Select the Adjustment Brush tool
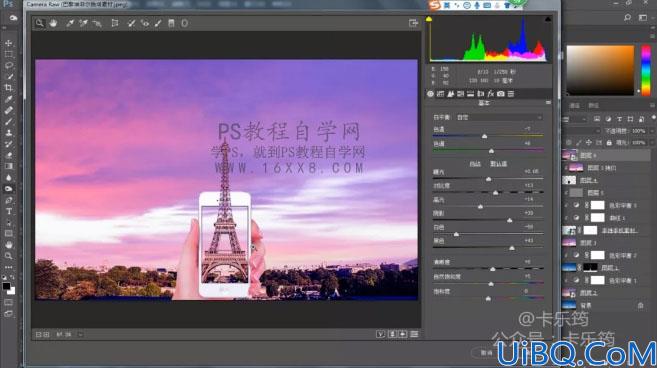Viewport: 657px width, 368px height. point(158,23)
